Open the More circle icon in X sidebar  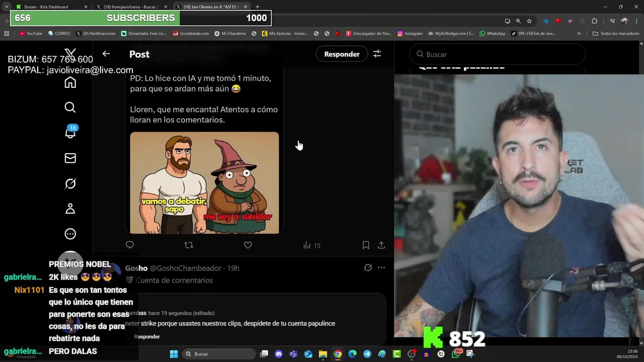coord(70,234)
